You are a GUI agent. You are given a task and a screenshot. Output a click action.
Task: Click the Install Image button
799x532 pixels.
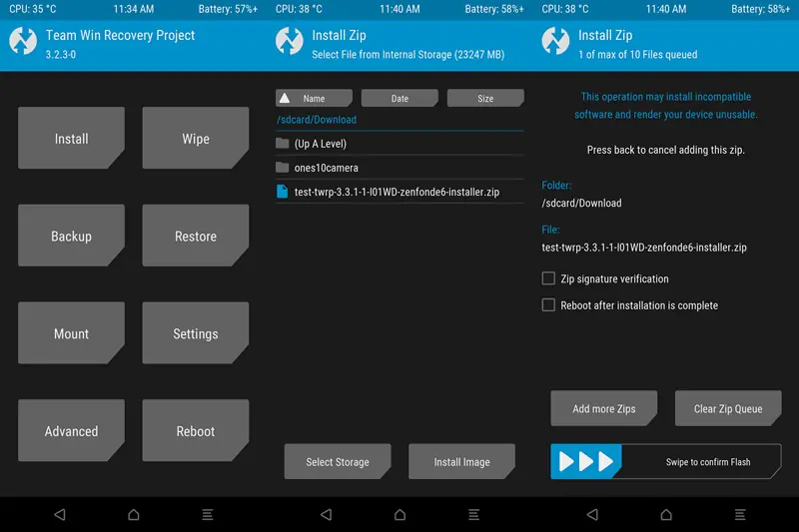[x=461, y=461]
